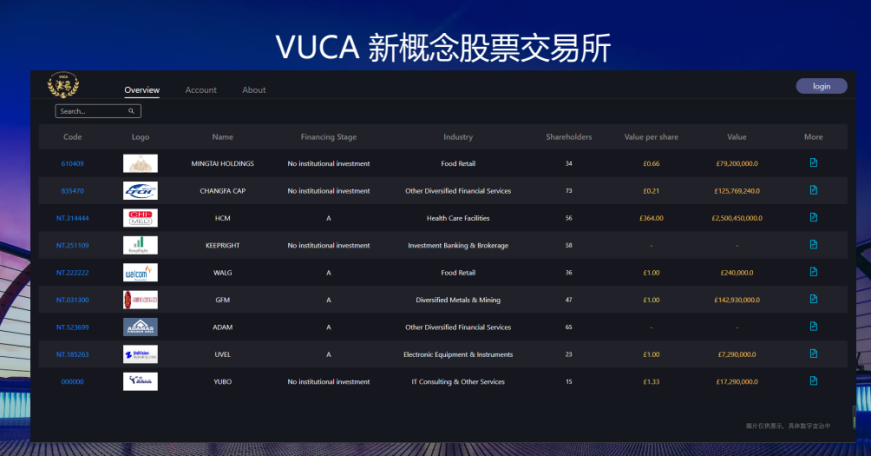Image resolution: width=871 pixels, height=456 pixels.
Task: Click the Welcom logo thumbnail for WALG
Action: point(140,272)
